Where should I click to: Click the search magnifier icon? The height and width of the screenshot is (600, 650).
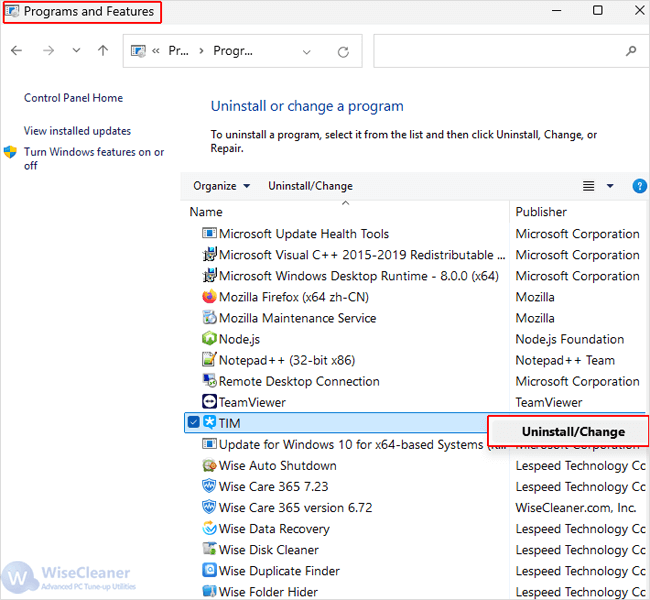tap(631, 51)
